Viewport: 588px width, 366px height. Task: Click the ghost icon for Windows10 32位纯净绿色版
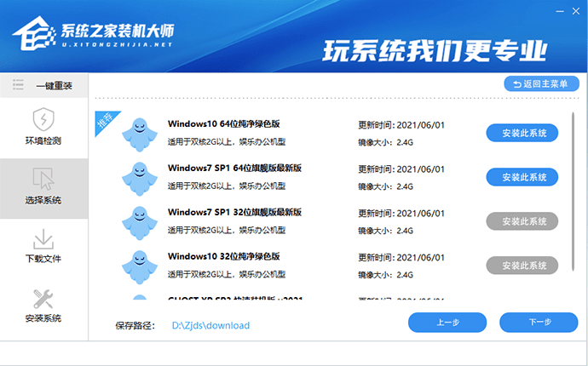coord(140,267)
